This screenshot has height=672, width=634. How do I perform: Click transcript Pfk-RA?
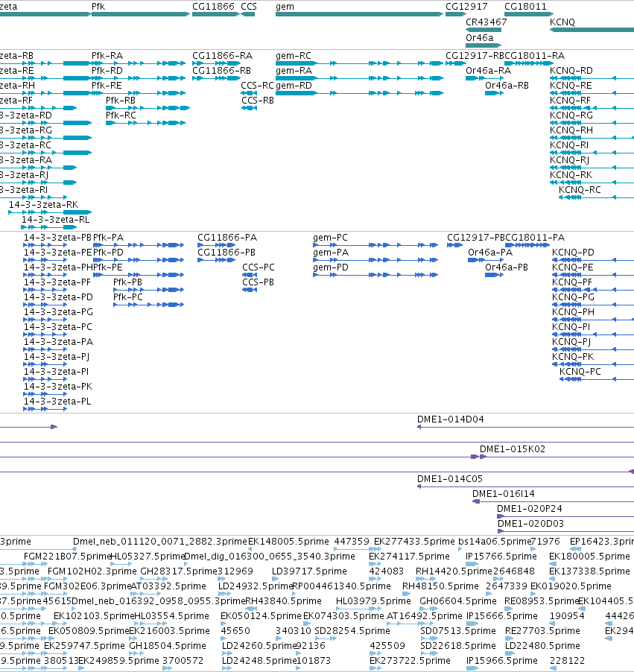[x=107, y=56]
